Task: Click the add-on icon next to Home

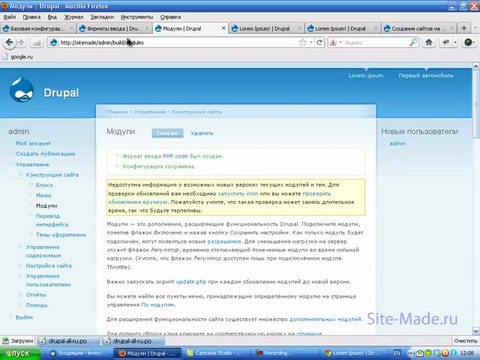Action: [x=446, y=42]
